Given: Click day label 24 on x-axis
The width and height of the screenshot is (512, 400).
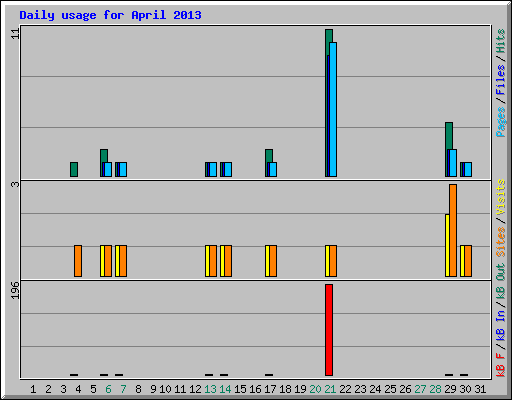Looking at the screenshot, I should coord(375,389).
